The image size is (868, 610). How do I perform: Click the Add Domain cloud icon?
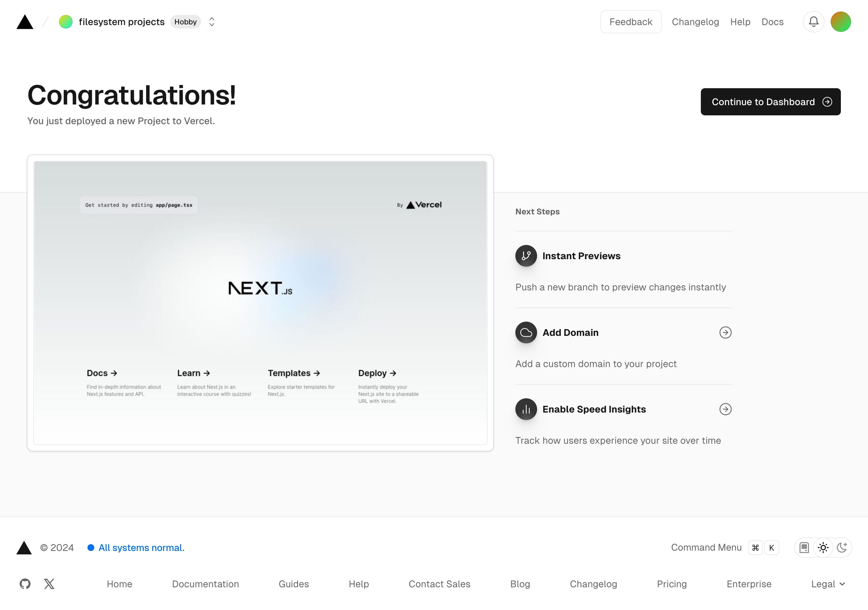(x=526, y=332)
